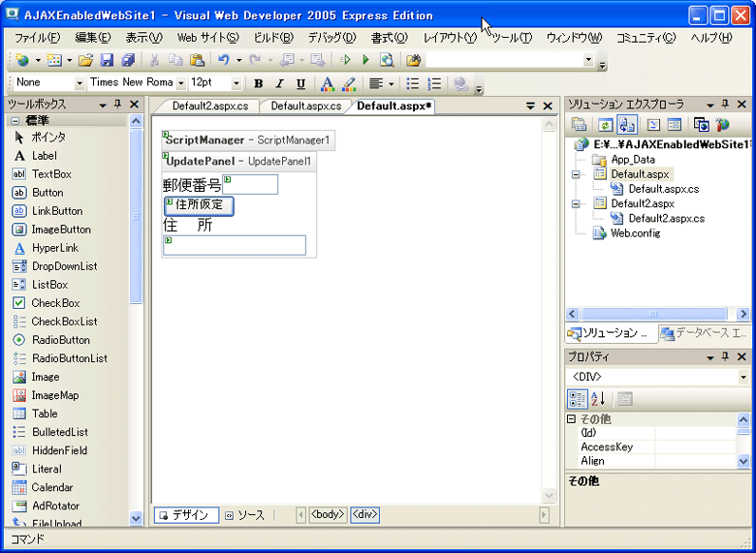
Task: Select the <div> tag navigator button
Action: (365, 515)
